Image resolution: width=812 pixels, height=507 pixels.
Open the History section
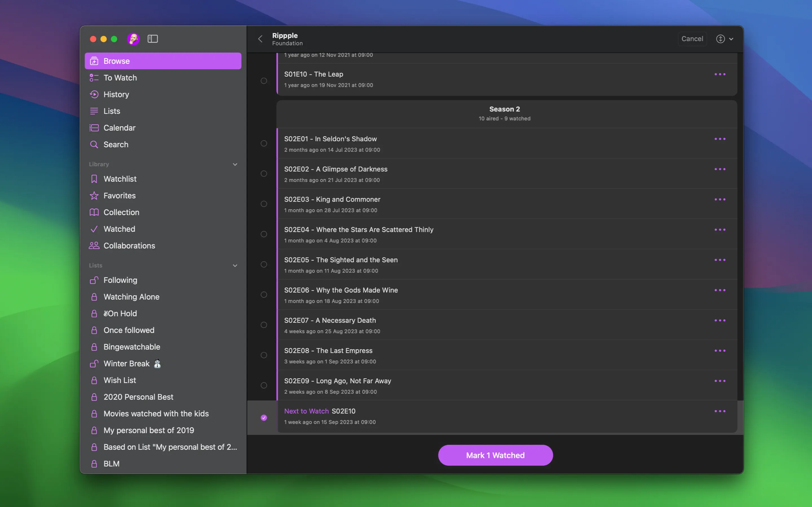coord(116,95)
